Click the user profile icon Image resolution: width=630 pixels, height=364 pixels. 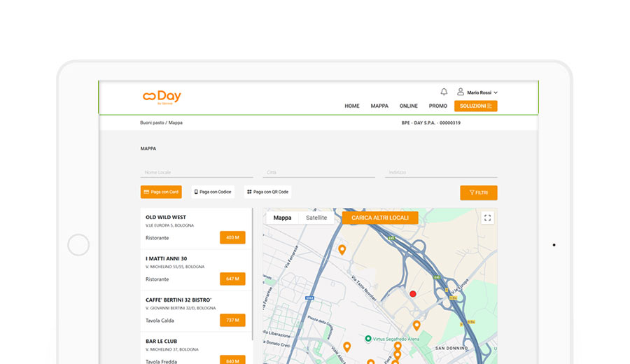tap(461, 92)
